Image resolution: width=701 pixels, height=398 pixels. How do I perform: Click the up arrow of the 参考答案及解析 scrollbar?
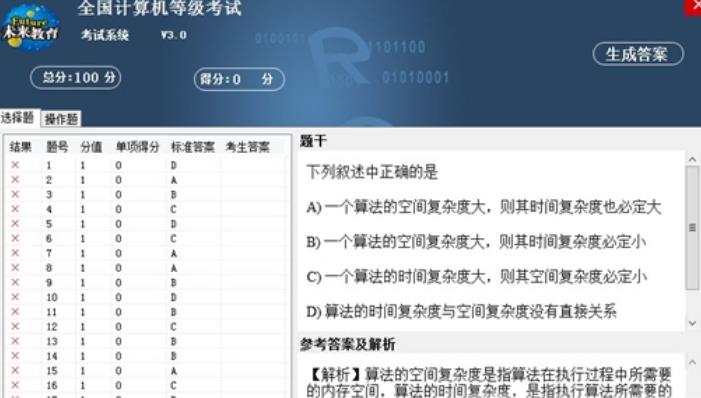click(x=692, y=362)
